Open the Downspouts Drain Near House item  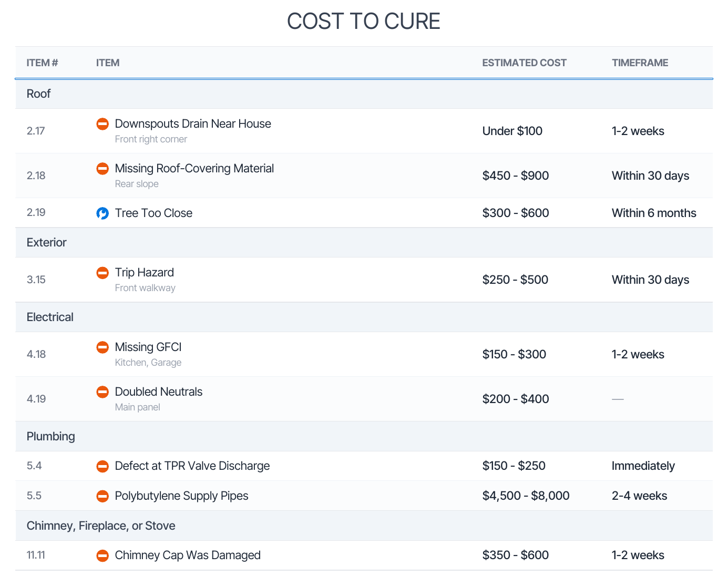click(193, 124)
